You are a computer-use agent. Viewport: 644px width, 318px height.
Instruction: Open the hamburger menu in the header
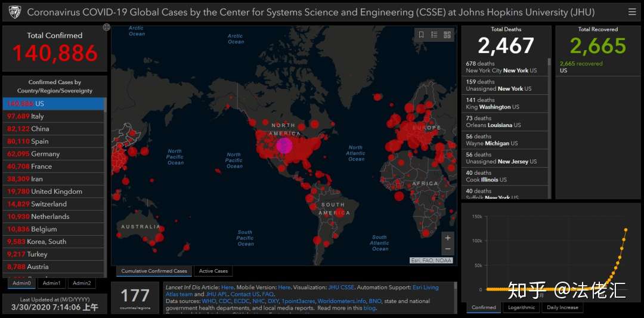point(632,12)
